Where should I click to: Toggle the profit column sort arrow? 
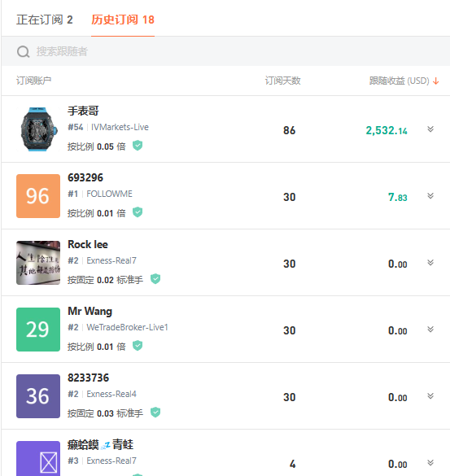point(435,81)
